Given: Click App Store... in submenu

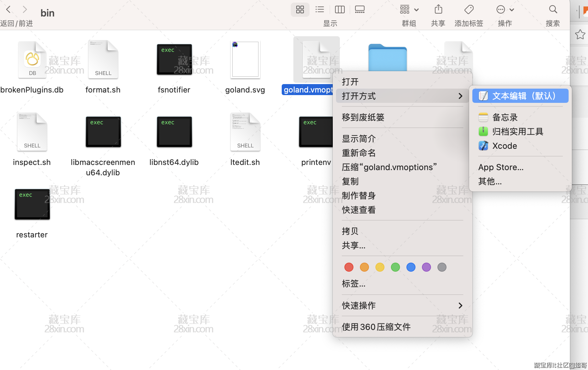Looking at the screenshot, I should point(501,167).
